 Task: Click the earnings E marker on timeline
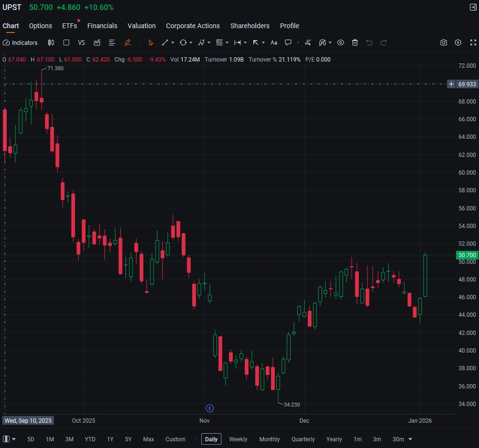coord(209,408)
